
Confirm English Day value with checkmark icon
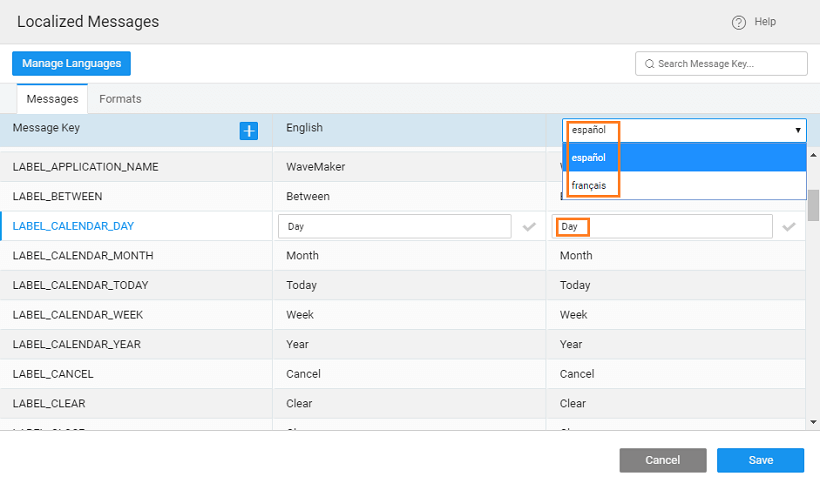(529, 227)
